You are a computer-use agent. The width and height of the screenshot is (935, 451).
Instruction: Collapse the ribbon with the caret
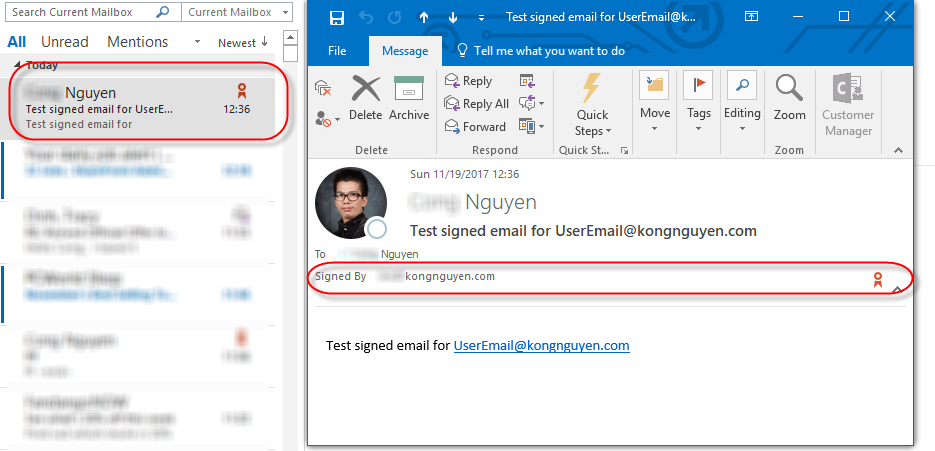pos(899,150)
